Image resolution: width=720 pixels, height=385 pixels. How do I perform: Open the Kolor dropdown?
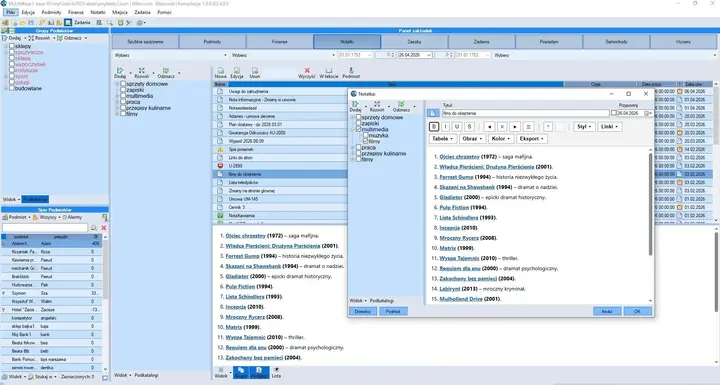(501, 138)
